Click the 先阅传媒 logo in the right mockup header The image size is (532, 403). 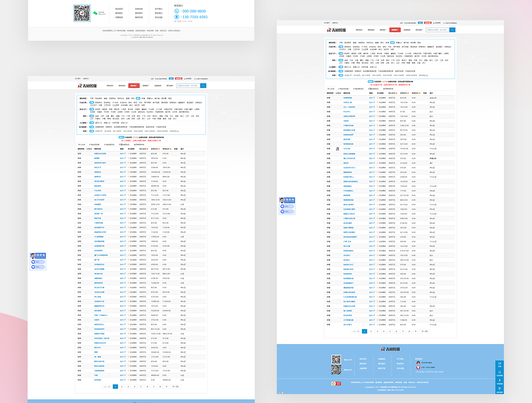pyautogui.click(x=336, y=30)
